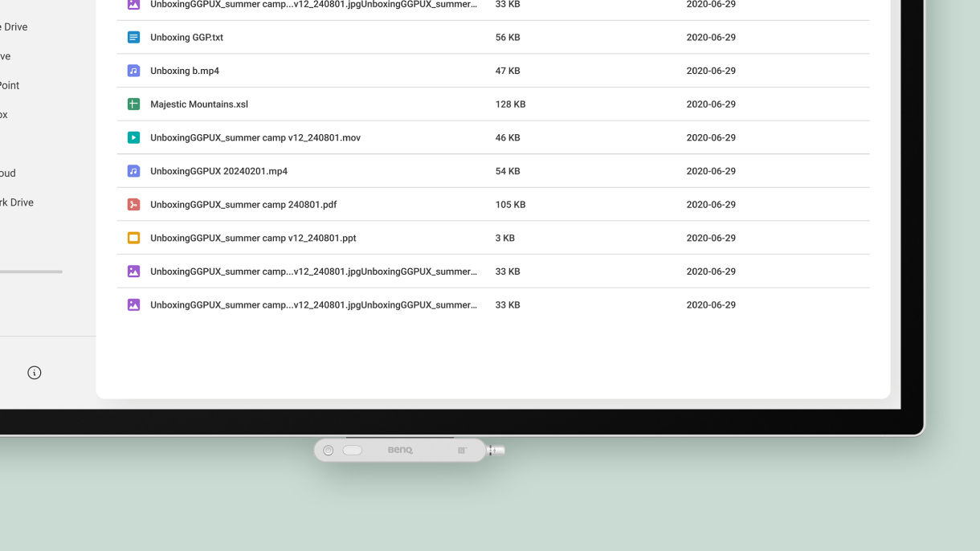The height and width of the screenshot is (551, 980).
Task: Click the green spreadsheet icon for Majestic Mountains.xsl
Action: 133,104
